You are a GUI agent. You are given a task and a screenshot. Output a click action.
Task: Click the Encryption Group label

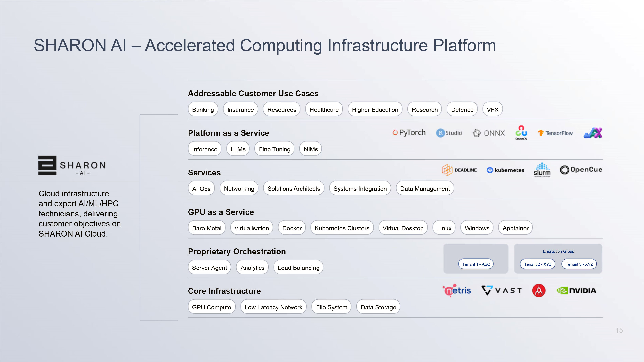point(559,251)
